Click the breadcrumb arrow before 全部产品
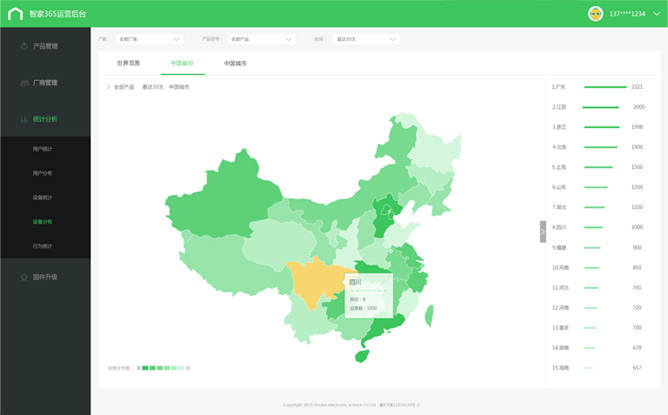This screenshot has height=415, width=668. tap(109, 87)
